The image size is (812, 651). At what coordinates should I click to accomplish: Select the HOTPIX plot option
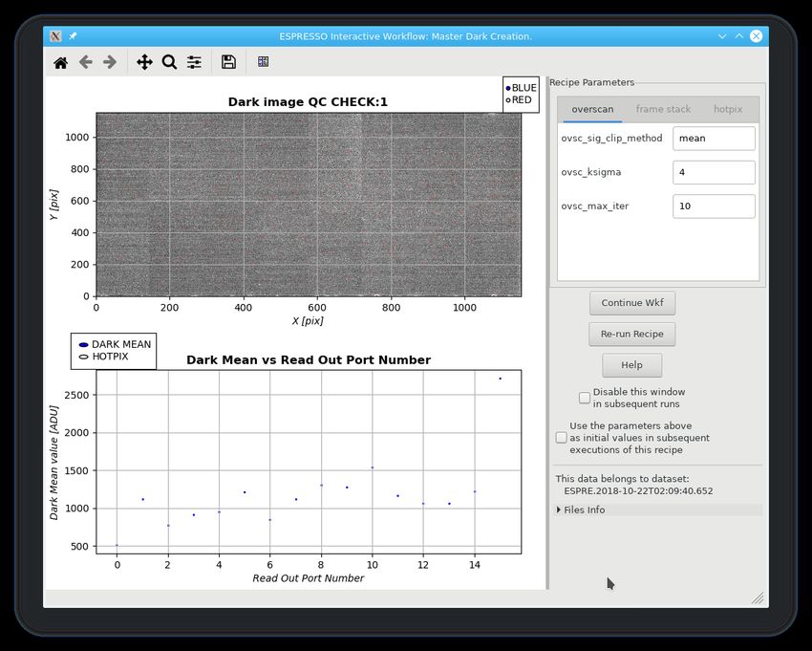83,357
